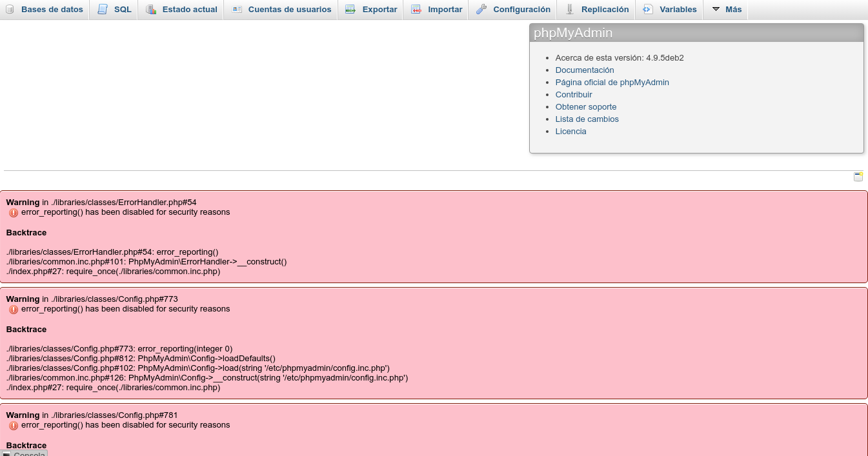Click the Obtener soporte link

pyautogui.click(x=586, y=107)
